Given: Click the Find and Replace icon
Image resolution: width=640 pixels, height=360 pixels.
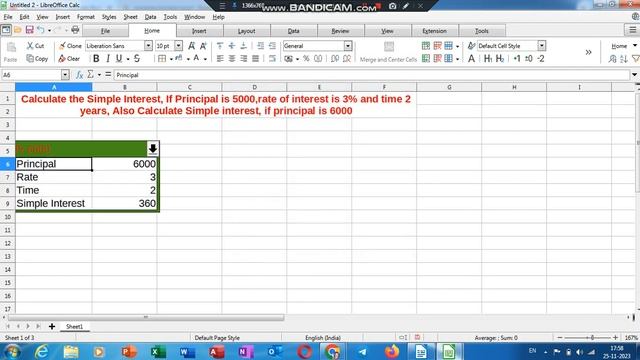Looking at the screenshot, I should click(612, 59).
